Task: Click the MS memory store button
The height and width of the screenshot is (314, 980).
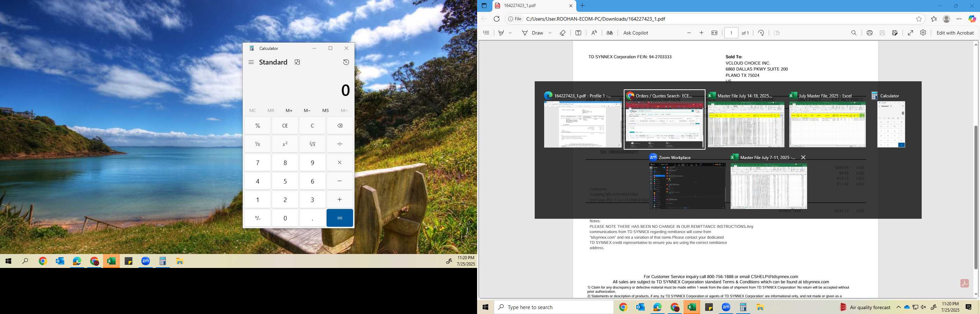Action: [x=326, y=111]
